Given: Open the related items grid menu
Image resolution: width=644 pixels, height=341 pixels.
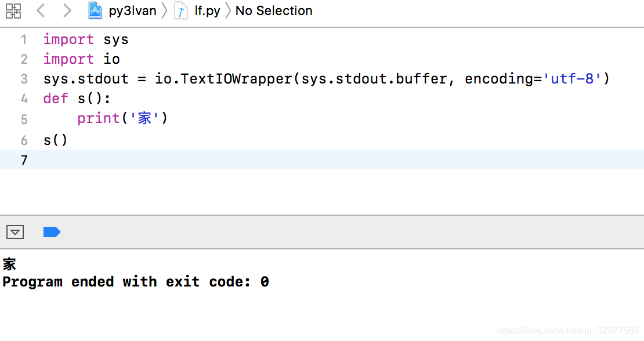Looking at the screenshot, I should 13,11.
